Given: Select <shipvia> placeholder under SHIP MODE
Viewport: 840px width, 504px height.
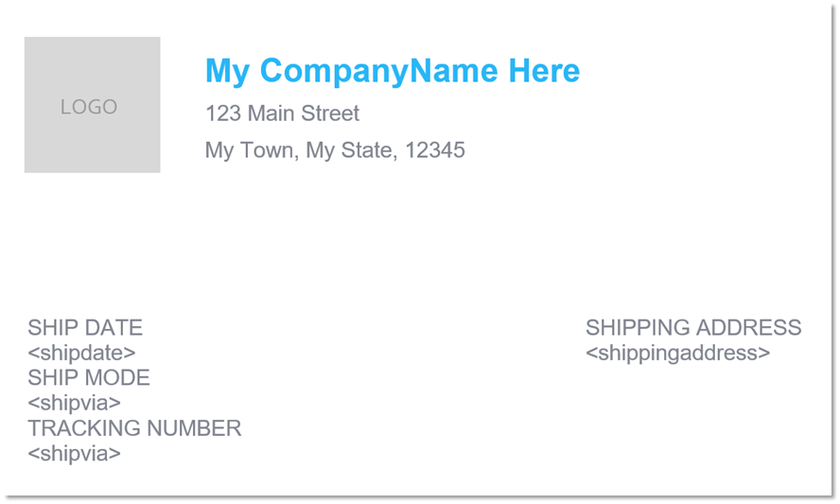Looking at the screenshot, I should click(x=75, y=403).
